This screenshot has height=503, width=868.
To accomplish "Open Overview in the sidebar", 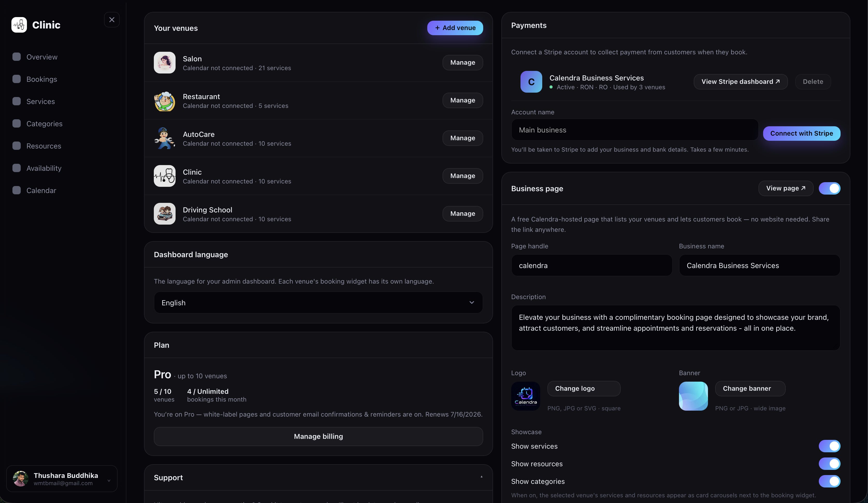I will 42,57.
